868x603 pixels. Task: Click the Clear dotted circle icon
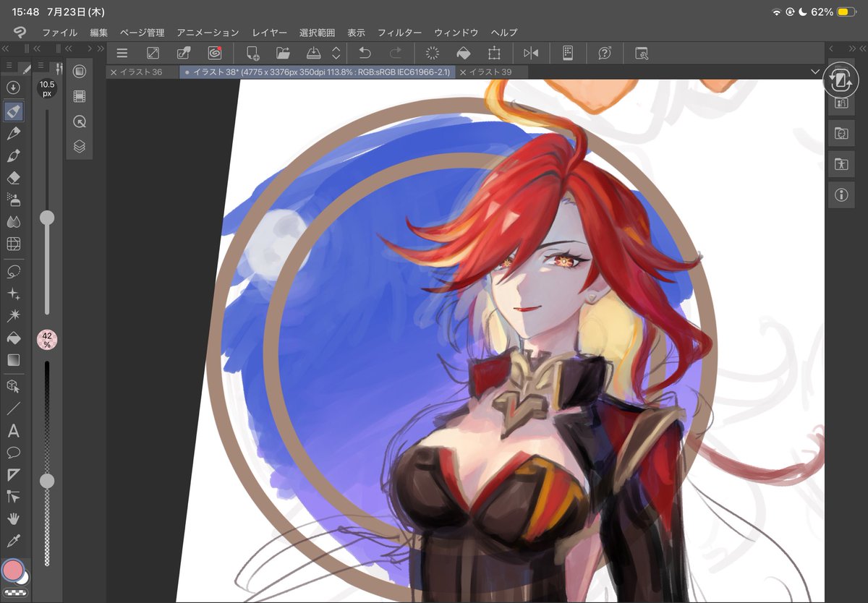tap(433, 53)
